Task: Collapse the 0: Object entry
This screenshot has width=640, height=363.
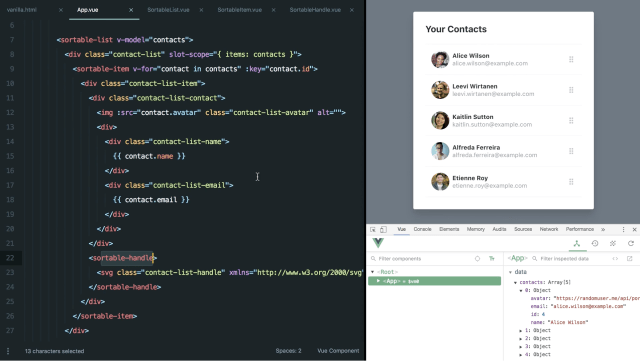Action: (520, 291)
